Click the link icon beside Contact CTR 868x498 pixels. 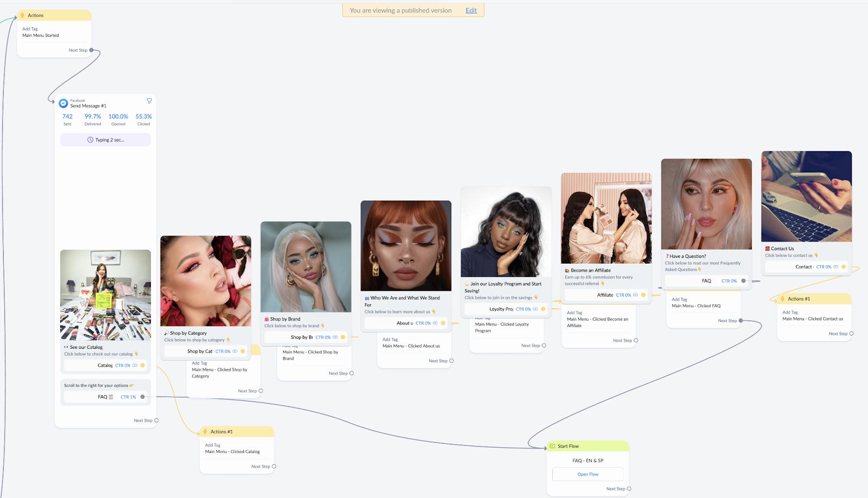point(835,267)
